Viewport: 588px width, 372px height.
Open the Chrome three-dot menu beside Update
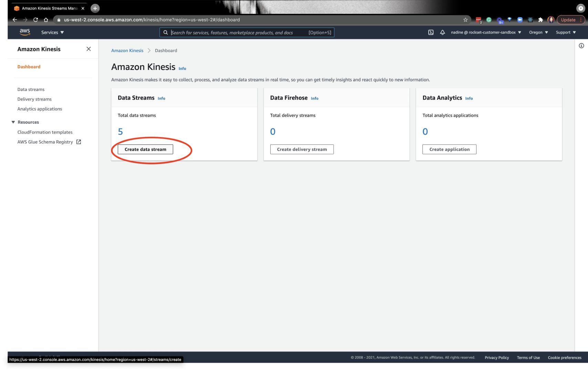581,20
